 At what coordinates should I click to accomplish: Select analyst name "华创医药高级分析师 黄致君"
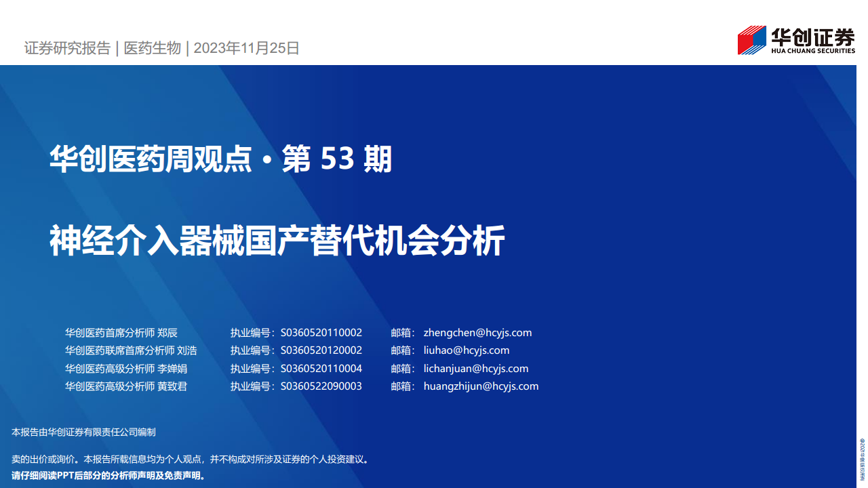126,386
